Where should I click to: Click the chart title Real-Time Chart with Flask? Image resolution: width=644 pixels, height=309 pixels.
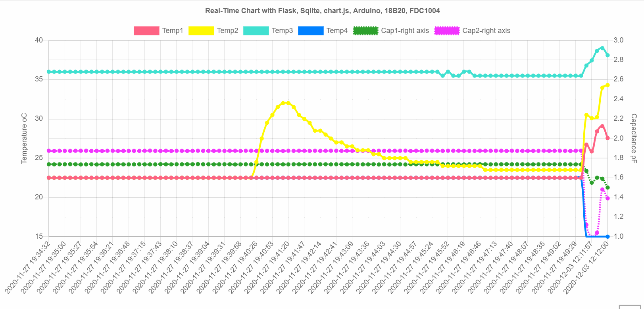tap(322, 11)
